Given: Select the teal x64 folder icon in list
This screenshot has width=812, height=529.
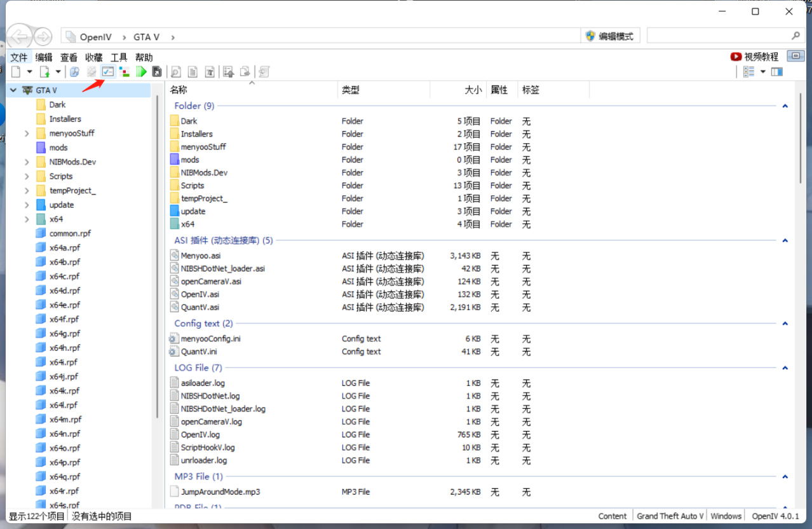Looking at the screenshot, I should [175, 224].
